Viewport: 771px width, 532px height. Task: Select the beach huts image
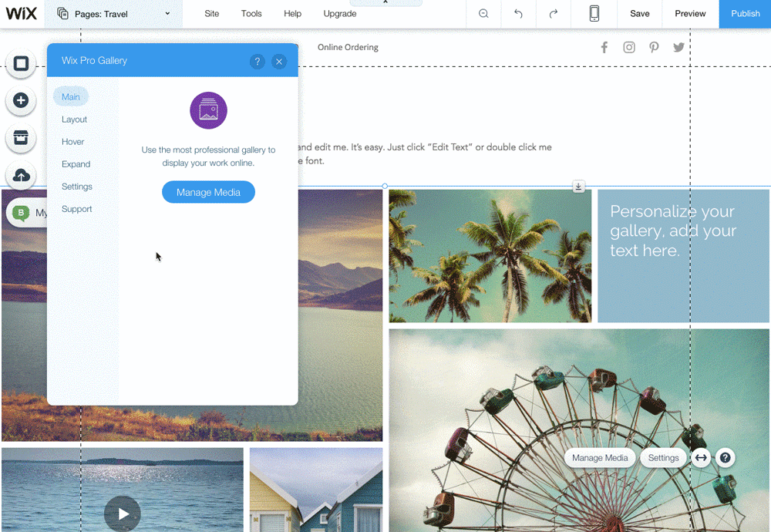tap(316, 490)
